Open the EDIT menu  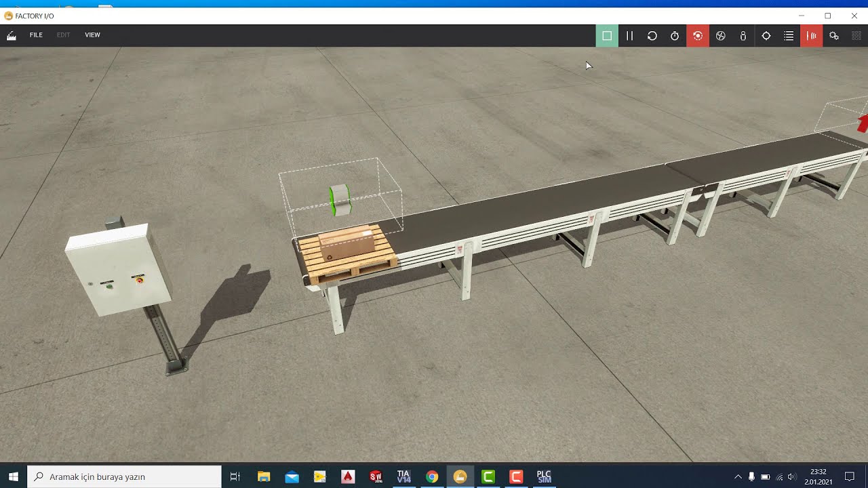(x=63, y=35)
